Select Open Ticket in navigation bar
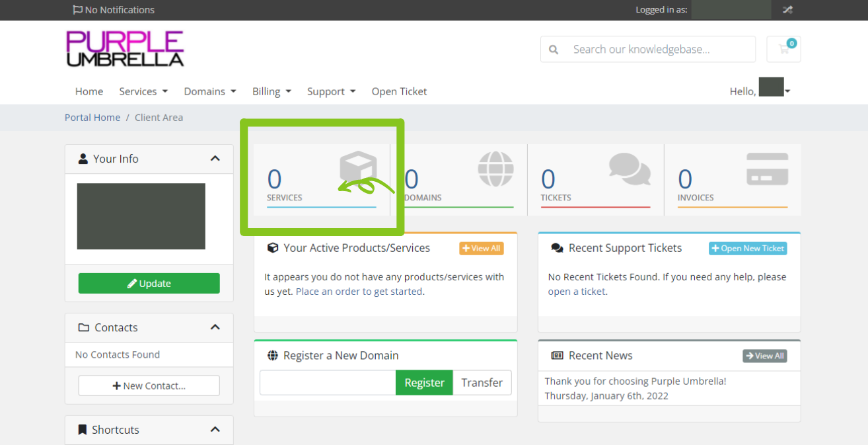 pyautogui.click(x=399, y=91)
